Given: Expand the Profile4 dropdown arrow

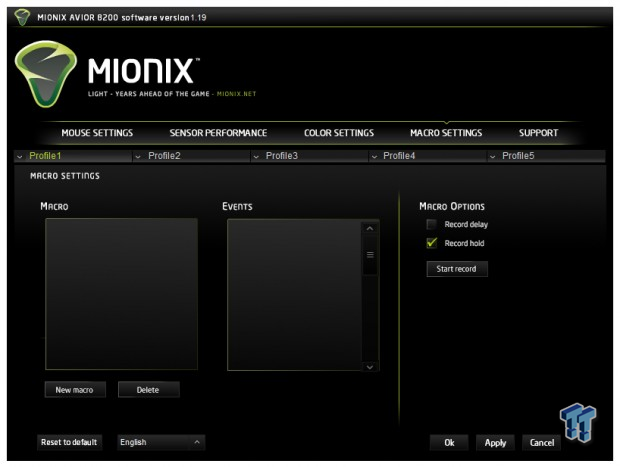Looking at the screenshot, I should (374, 157).
